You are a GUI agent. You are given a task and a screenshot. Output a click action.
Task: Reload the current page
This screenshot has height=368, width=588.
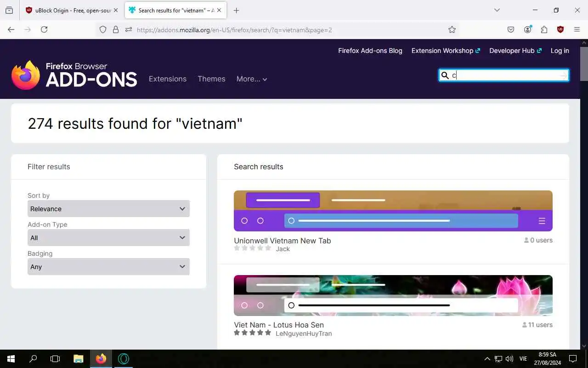[x=44, y=29]
